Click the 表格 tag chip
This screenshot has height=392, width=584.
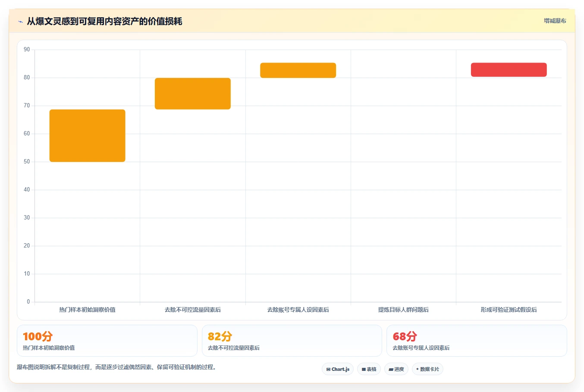(x=369, y=369)
